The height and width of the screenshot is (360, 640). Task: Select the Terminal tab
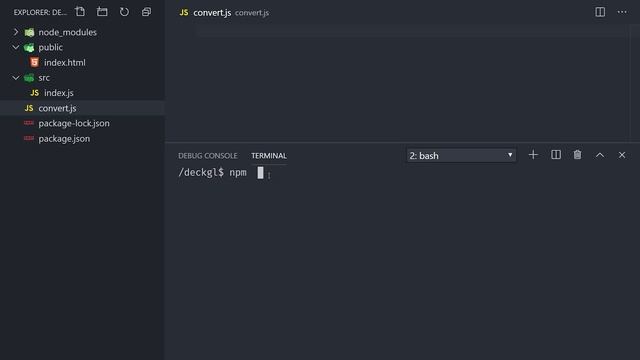point(269,156)
